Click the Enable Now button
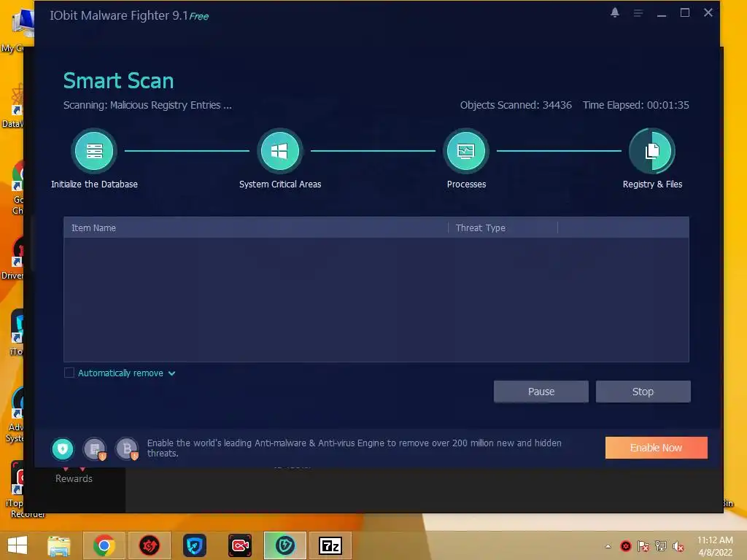The width and height of the screenshot is (747, 560). (656, 448)
